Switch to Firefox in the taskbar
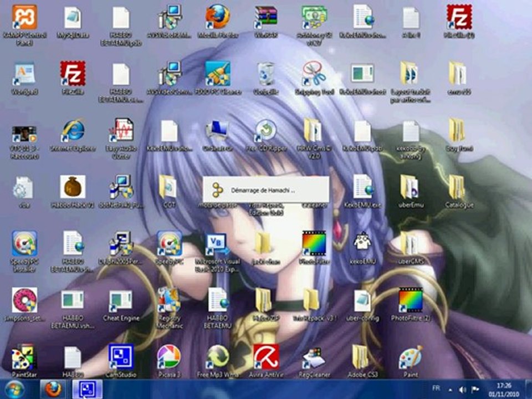This screenshot has height=399, width=532. [x=53, y=390]
